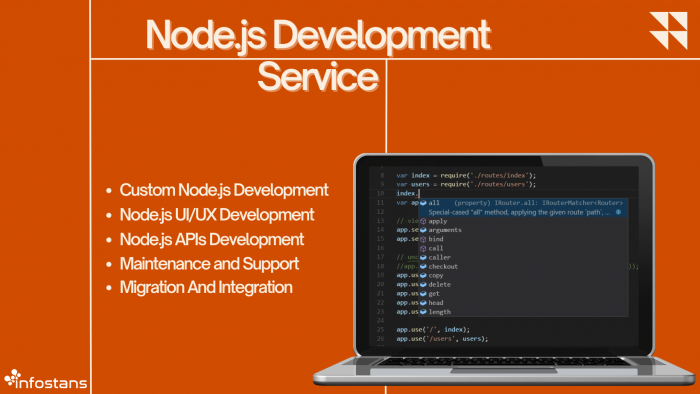Click the code line app.use('/users', users);
This screenshot has width=700, height=394.
pyautogui.click(x=442, y=339)
